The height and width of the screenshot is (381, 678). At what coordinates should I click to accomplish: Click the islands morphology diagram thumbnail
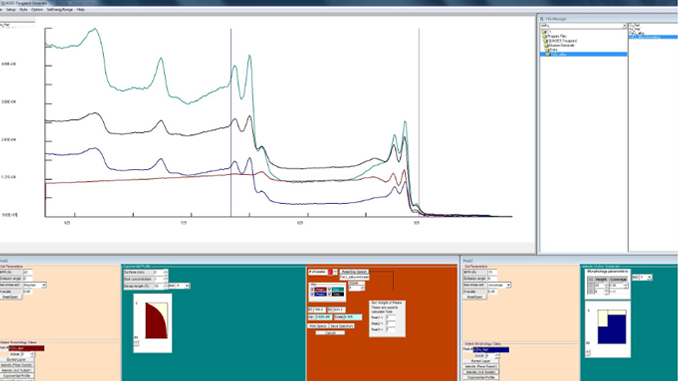608,330
